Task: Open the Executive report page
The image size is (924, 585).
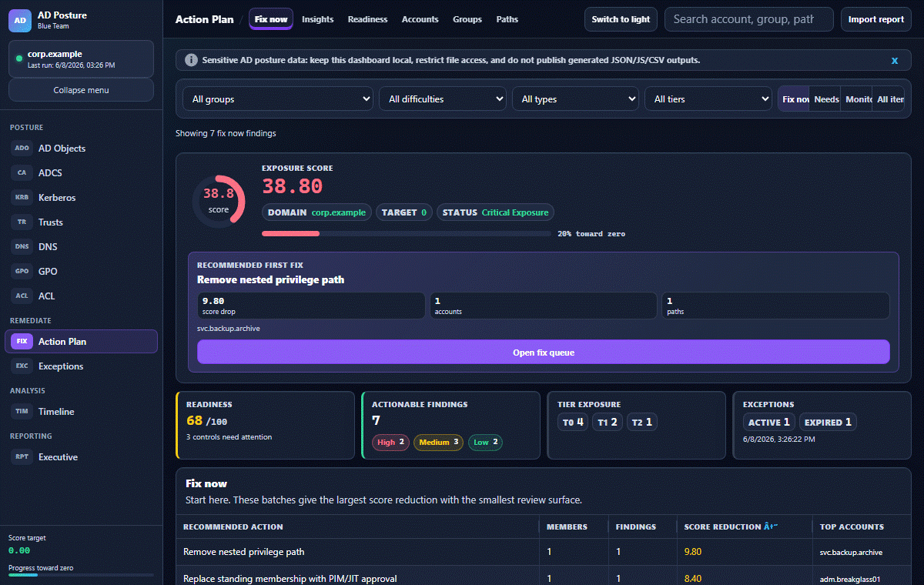Action: [81, 456]
